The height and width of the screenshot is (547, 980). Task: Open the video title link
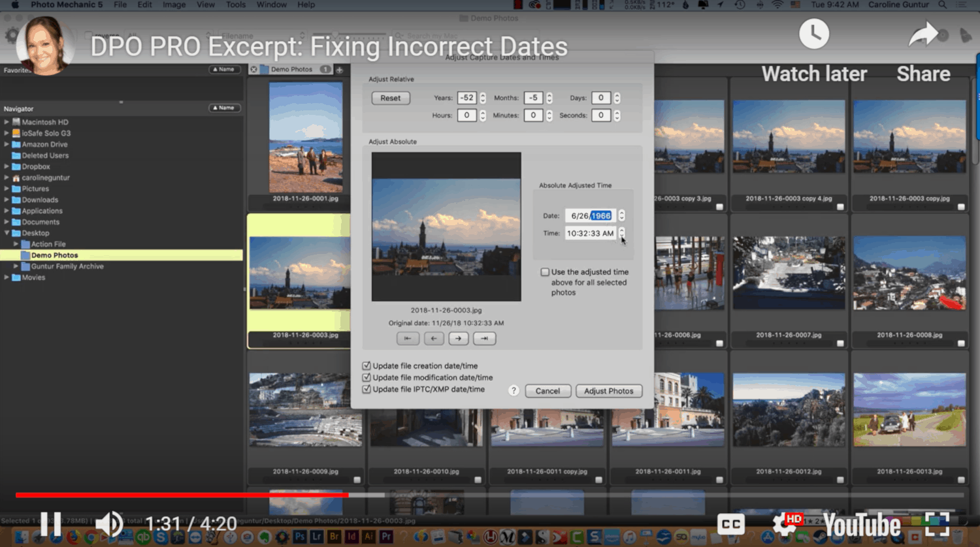pyautogui.click(x=329, y=47)
